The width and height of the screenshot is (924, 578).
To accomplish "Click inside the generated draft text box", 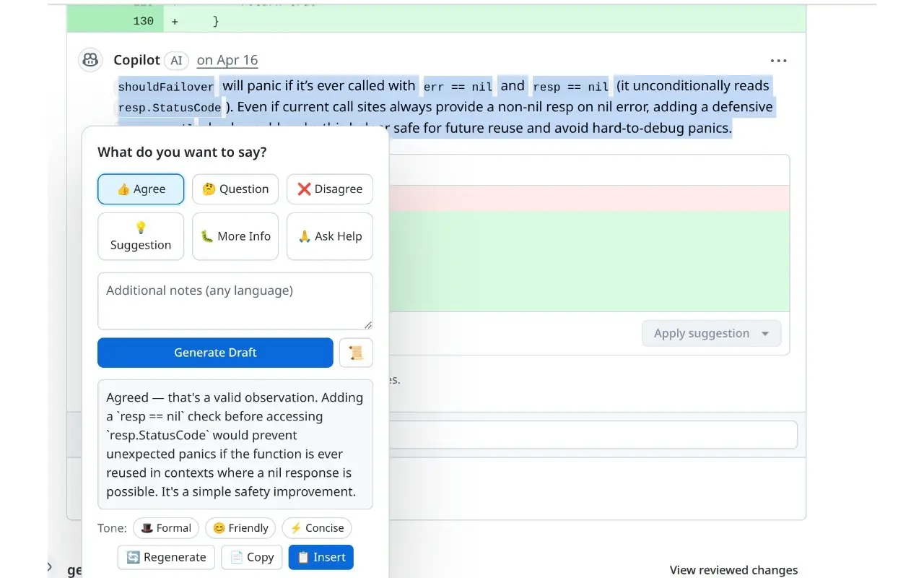I will tap(235, 444).
